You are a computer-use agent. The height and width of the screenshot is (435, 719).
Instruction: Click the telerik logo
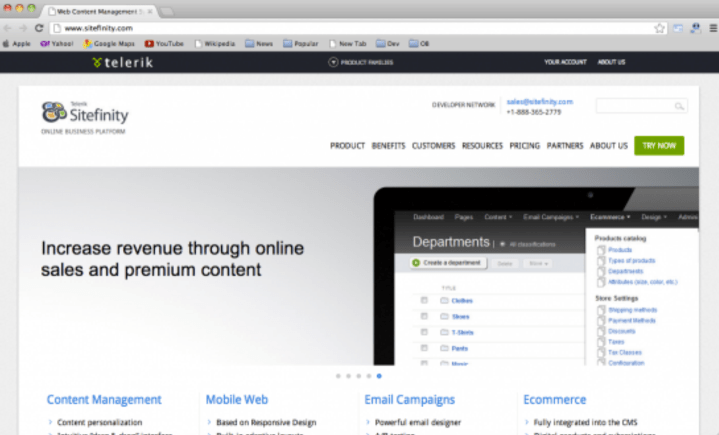[122, 62]
